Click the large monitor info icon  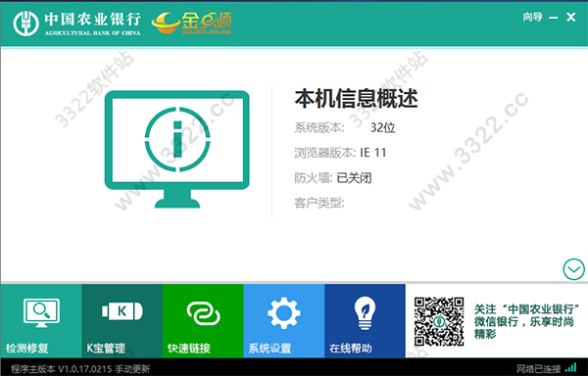177,149
